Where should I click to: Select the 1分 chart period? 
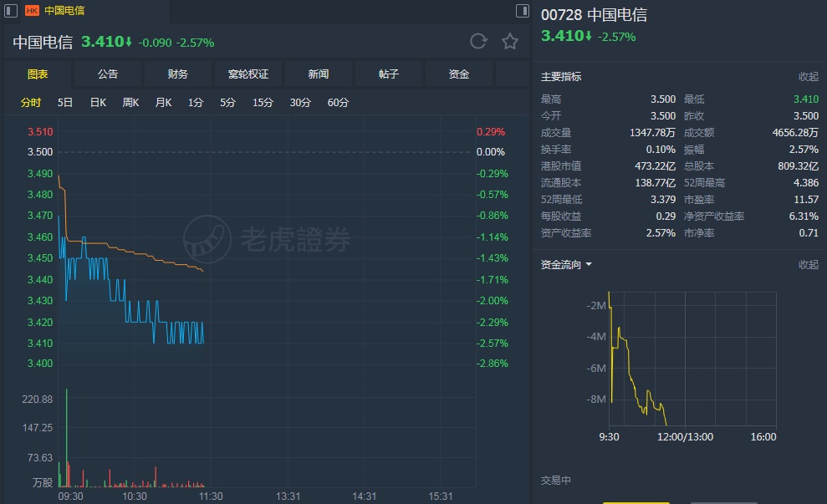(x=196, y=102)
